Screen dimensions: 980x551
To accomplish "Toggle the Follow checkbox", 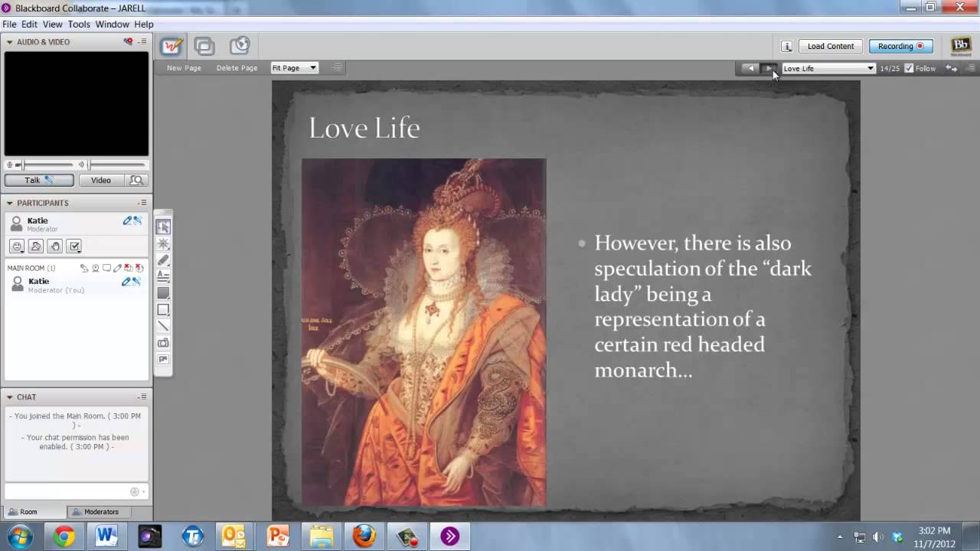I will tap(909, 68).
